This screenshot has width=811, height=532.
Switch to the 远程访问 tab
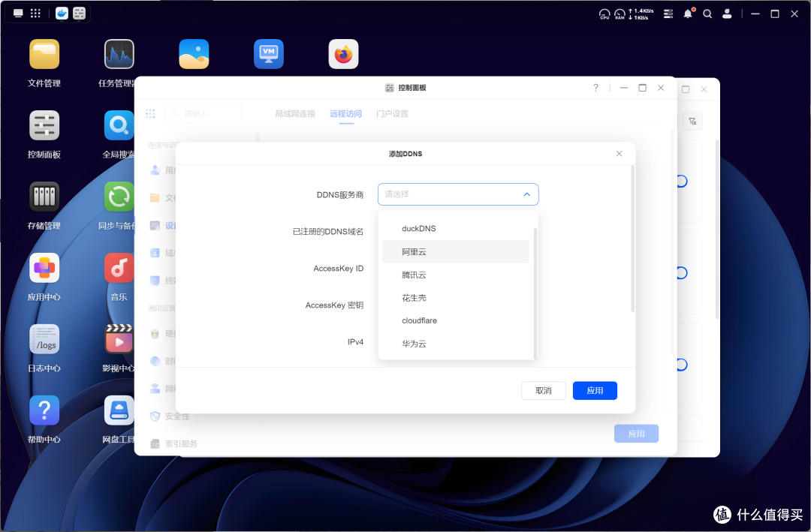coord(345,114)
